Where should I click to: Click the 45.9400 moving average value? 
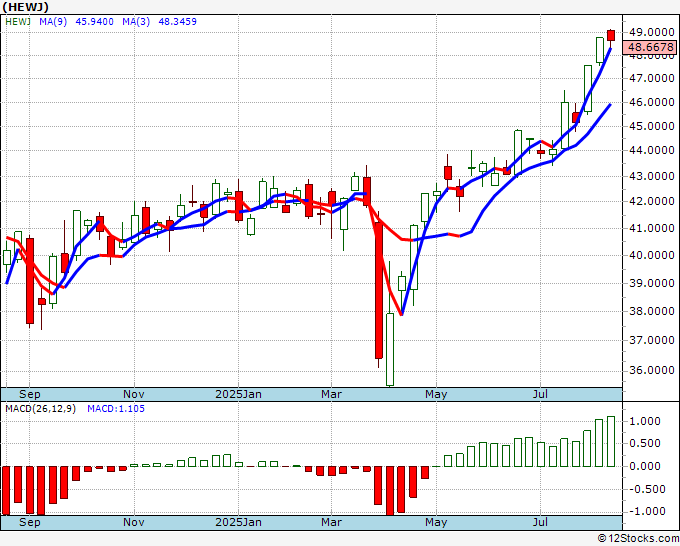point(95,22)
